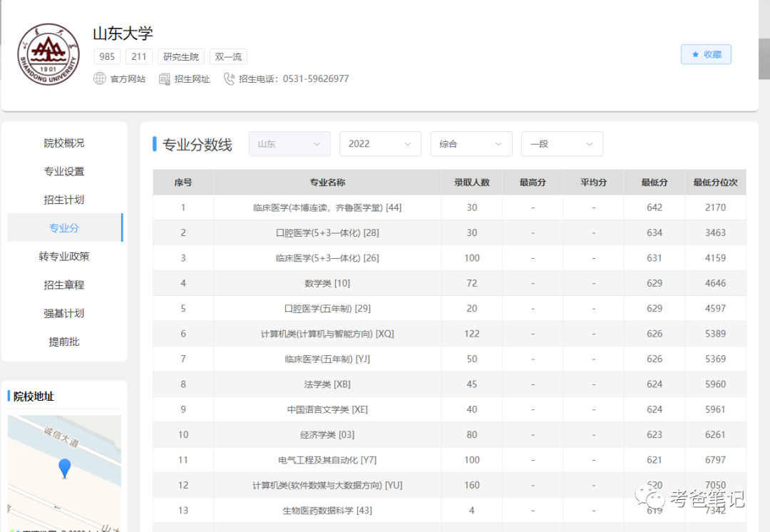Select 提前批 in the sidebar
770x532 pixels.
64,342
